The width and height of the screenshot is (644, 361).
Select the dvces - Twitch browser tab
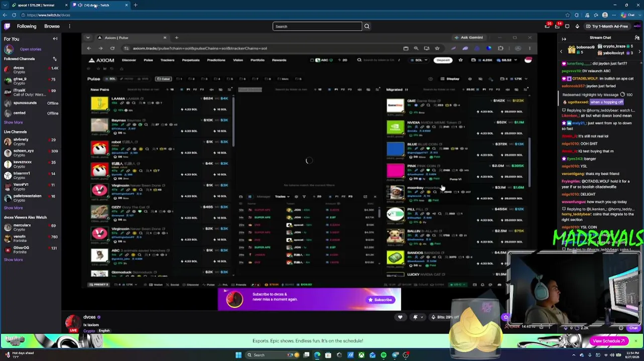pyautogui.click(x=100, y=5)
